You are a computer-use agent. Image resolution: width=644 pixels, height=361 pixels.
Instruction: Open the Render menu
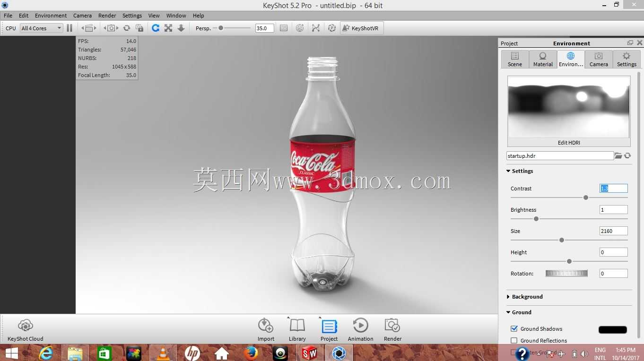pos(107,16)
